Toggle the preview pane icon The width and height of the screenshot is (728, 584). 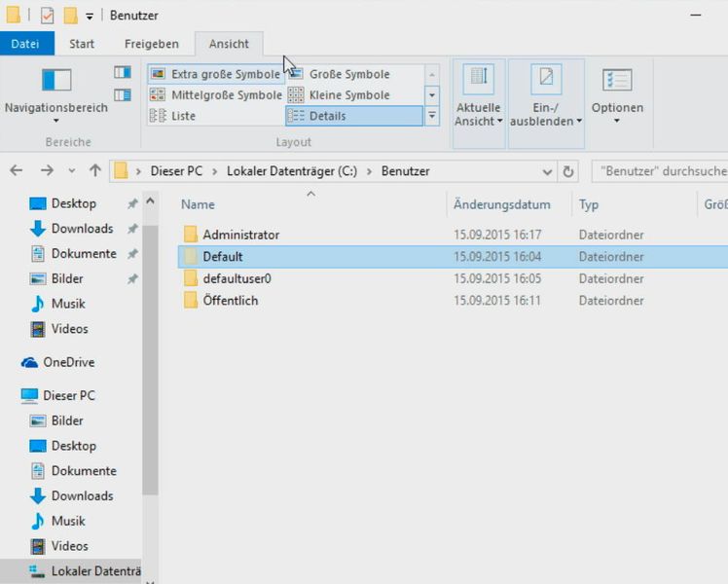tap(122, 73)
